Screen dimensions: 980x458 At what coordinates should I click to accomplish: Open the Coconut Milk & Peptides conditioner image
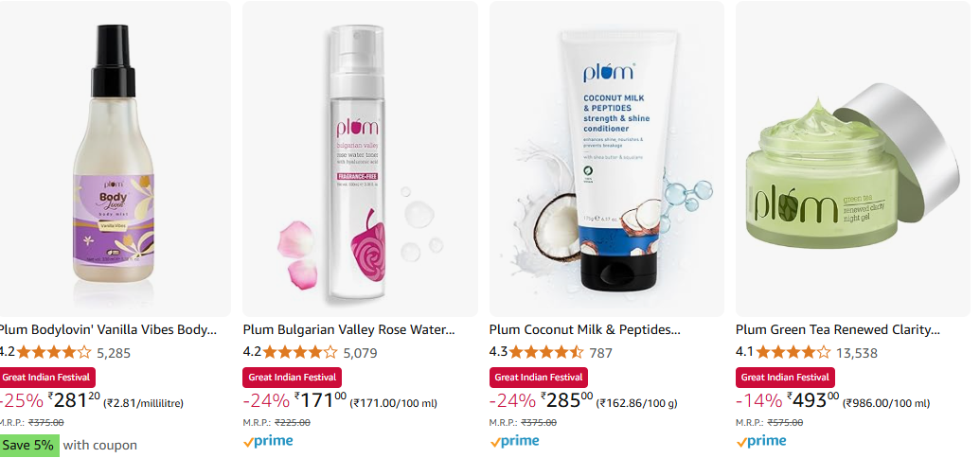[606, 159]
